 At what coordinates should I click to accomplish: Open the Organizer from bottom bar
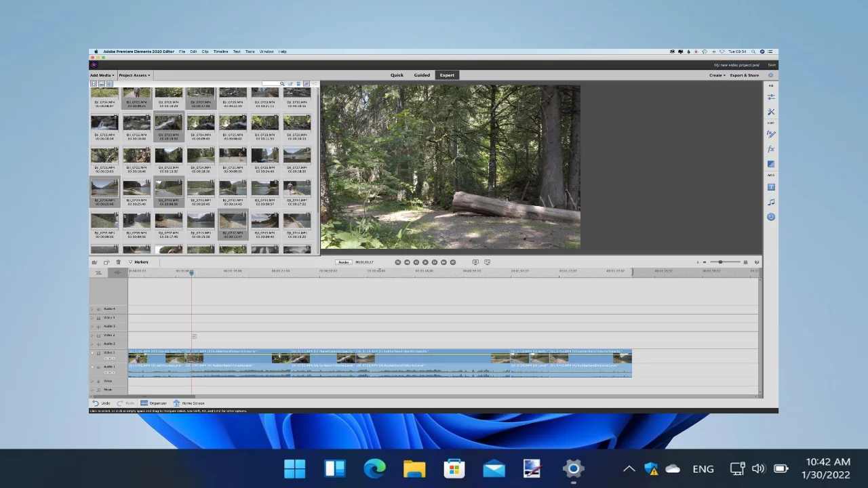(x=153, y=403)
